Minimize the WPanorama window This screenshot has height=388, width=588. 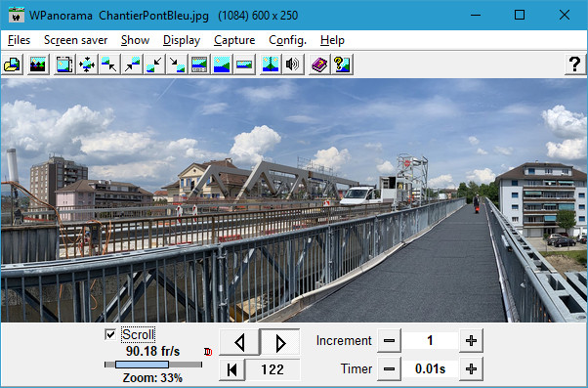(x=476, y=16)
